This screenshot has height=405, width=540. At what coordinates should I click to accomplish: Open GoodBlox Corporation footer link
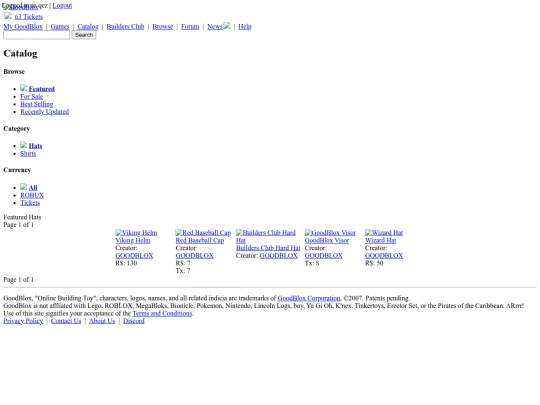coord(309,298)
